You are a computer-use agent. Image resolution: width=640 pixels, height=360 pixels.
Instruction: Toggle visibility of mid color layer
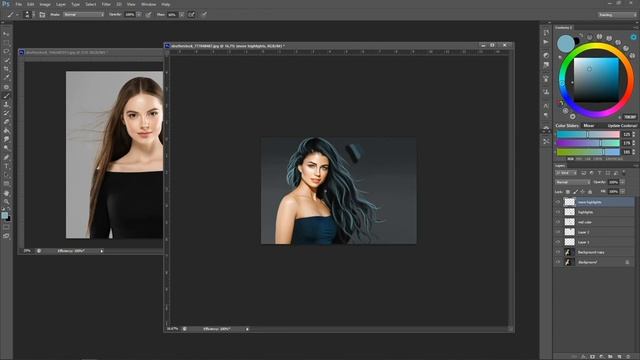558,222
